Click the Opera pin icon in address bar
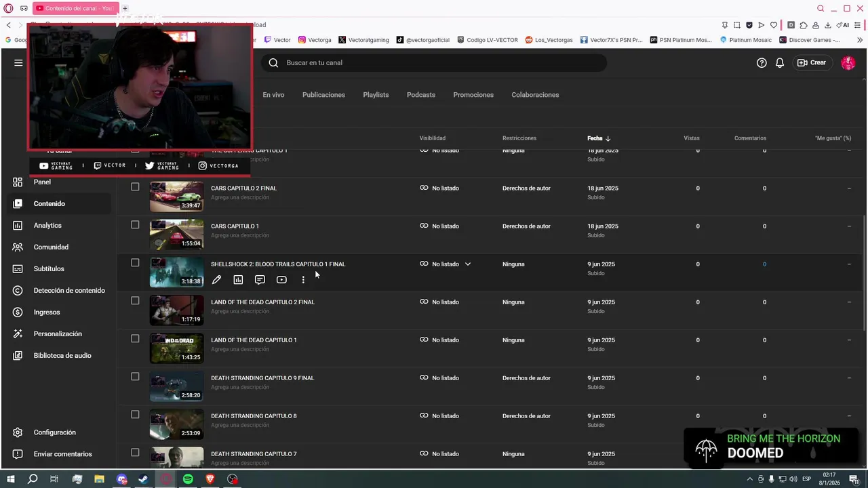Image resolution: width=868 pixels, height=488 pixels. 724,25
